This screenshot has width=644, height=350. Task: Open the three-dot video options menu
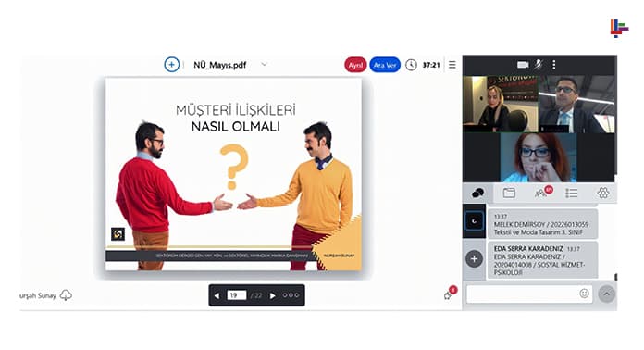coord(554,65)
